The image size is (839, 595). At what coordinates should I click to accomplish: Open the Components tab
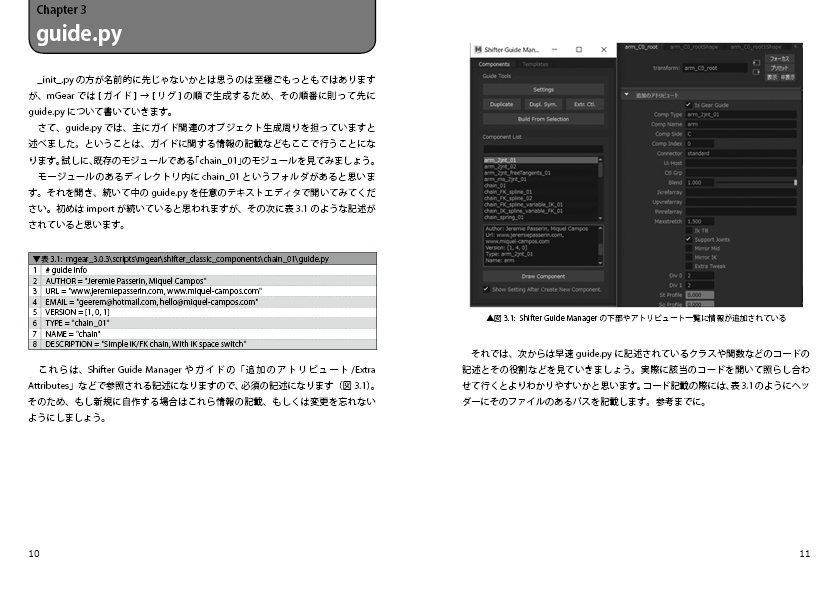point(494,64)
